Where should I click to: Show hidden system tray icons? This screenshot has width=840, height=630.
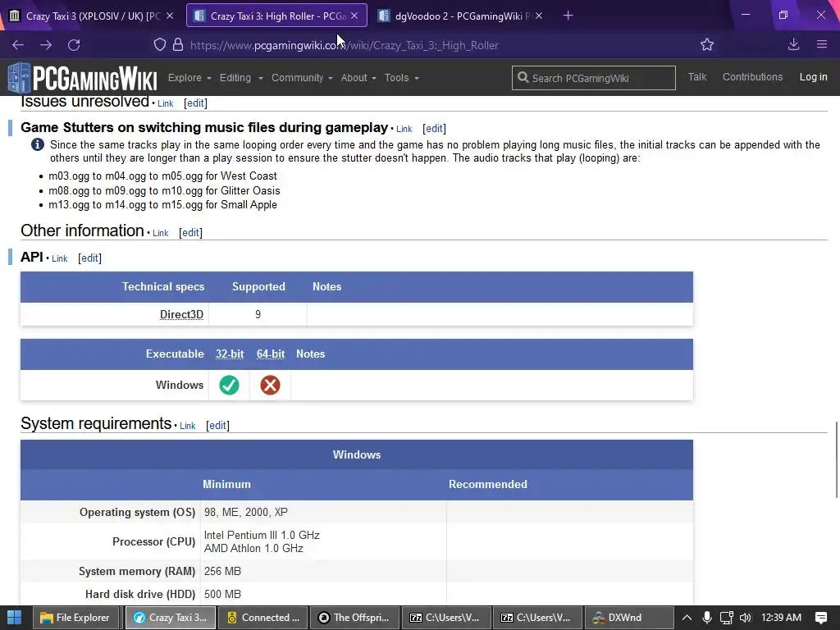(x=687, y=618)
